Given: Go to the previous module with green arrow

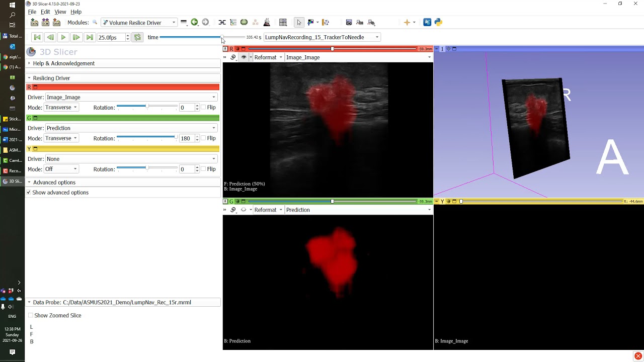Looking at the screenshot, I should 194,22.
